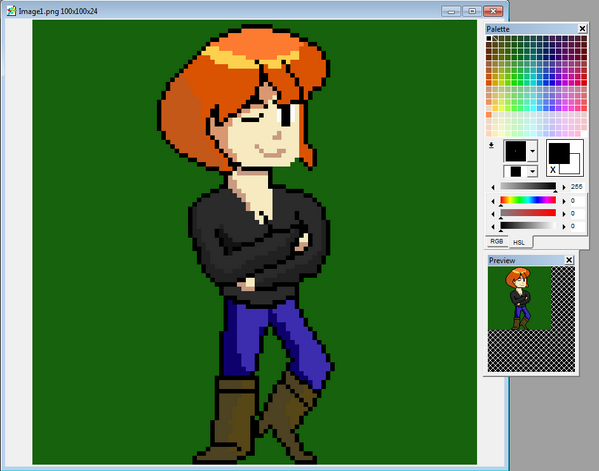
Task: Click the "Palette" panel title text
Action: click(x=498, y=29)
